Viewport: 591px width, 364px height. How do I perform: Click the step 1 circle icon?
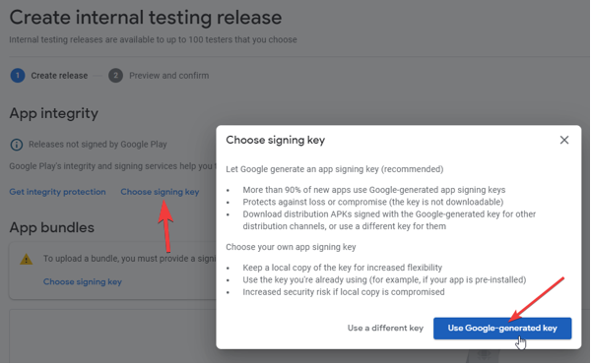click(x=18, y=76)
